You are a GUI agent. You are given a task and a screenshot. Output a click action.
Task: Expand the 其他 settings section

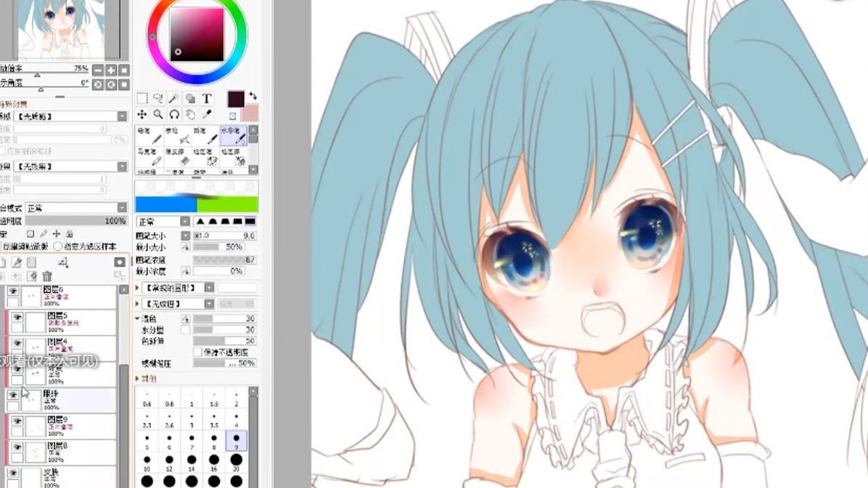(138, 379)
